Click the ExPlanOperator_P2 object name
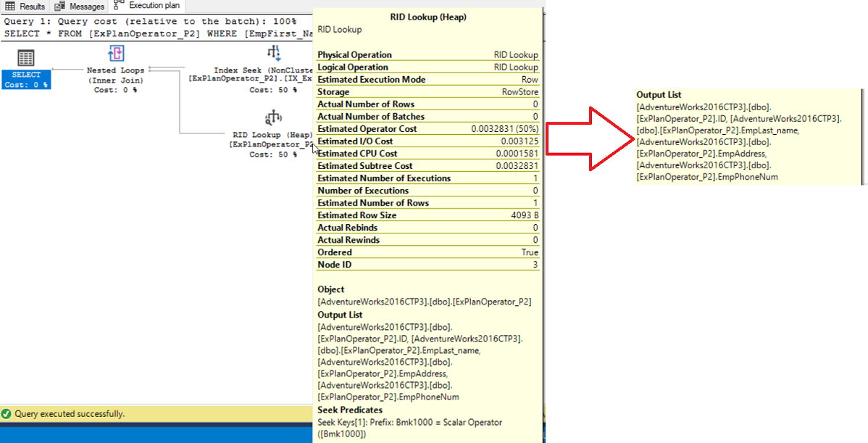 [492, 302]
